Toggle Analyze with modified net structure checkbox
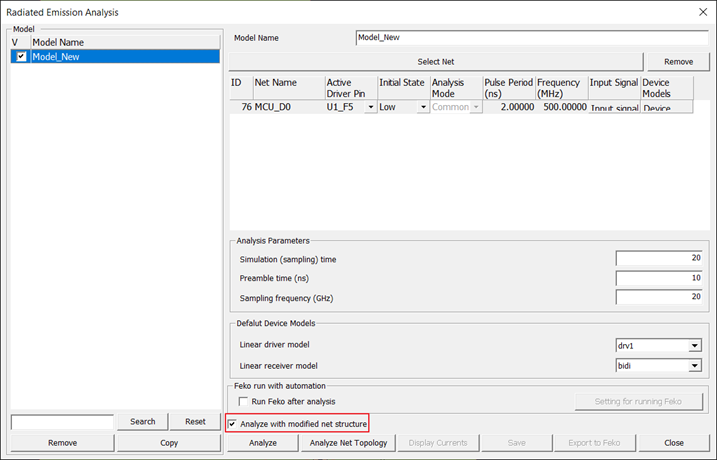 (x=233, y=424)
